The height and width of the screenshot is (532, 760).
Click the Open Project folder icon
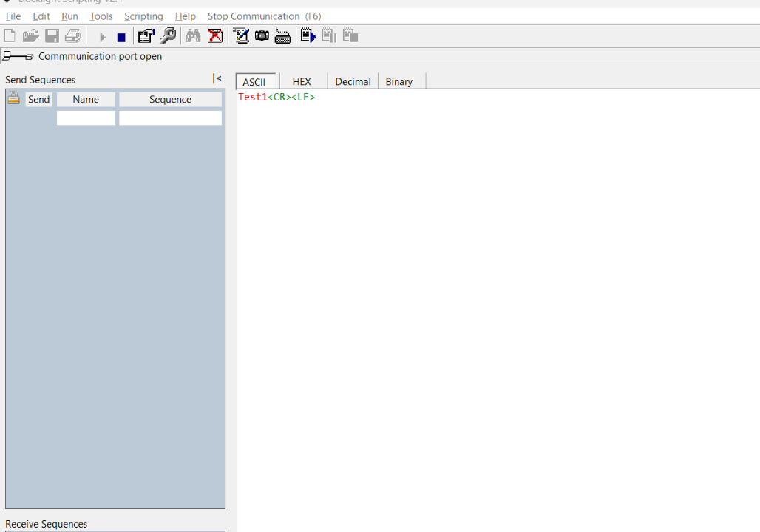coord(30,36)
